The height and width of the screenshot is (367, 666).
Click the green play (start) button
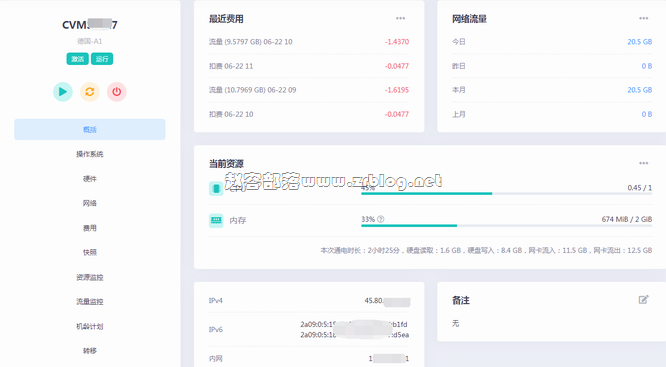(x=63, y=92)
